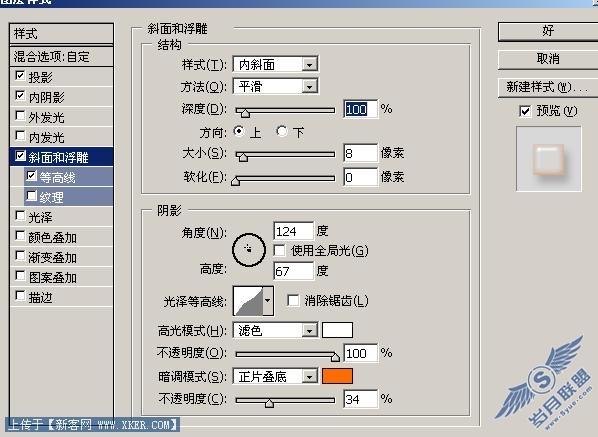Enable the 纹理 texture checkbox
598x437 pixels.
[31, 196]
